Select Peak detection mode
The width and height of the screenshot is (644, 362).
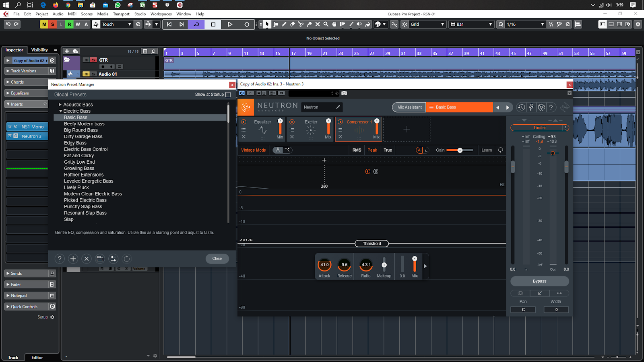(x=372, y=150)
